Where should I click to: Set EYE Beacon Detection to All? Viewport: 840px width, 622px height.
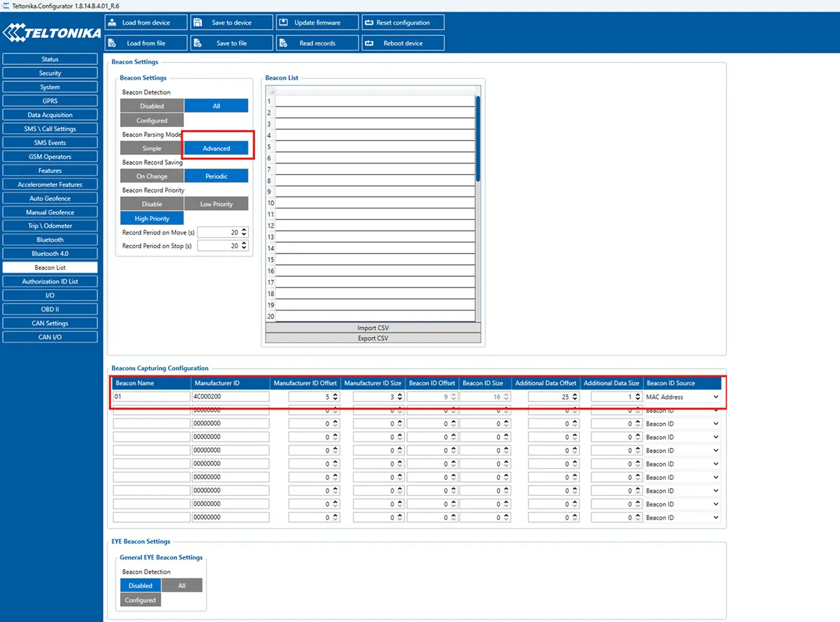tap(182, 585)
